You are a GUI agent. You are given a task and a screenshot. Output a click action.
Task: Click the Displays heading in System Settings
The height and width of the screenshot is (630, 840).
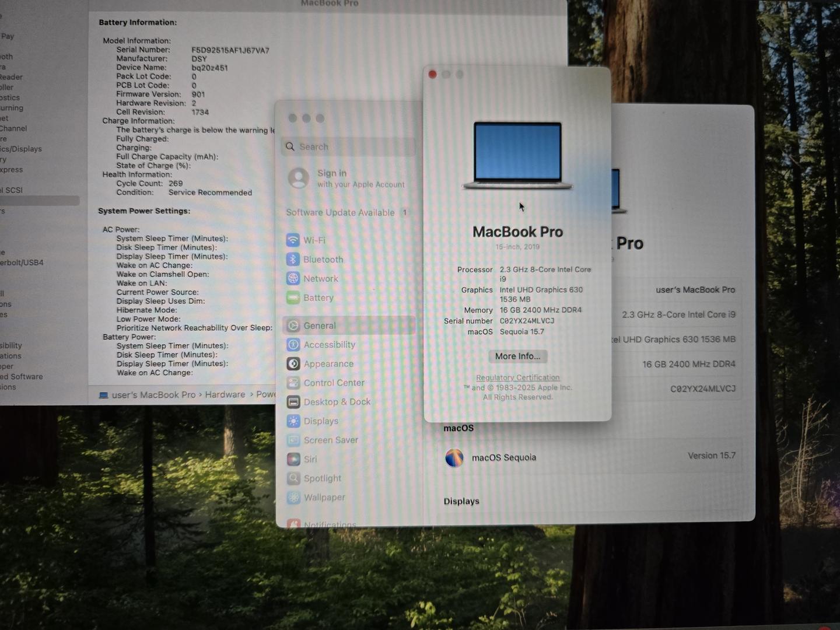461,501
